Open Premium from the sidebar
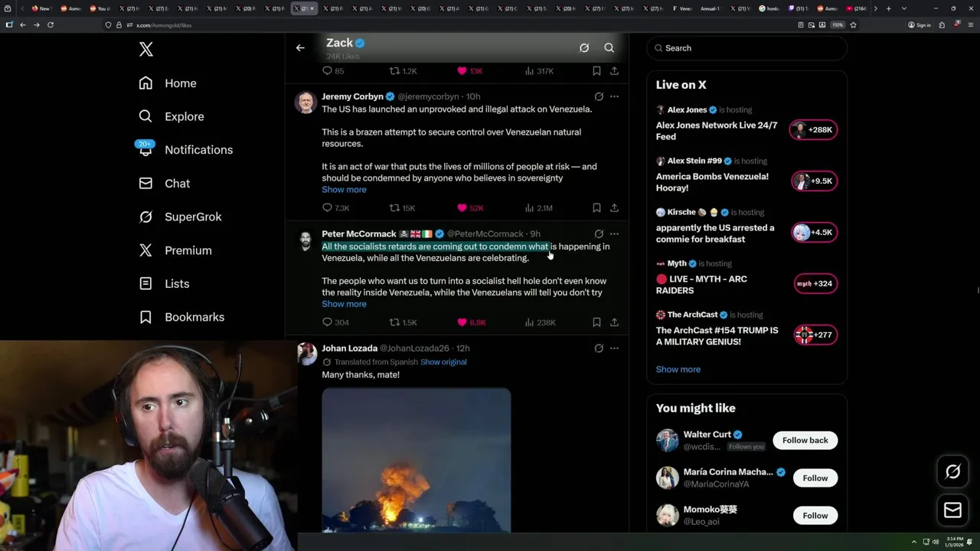 (x=175, y=250)
